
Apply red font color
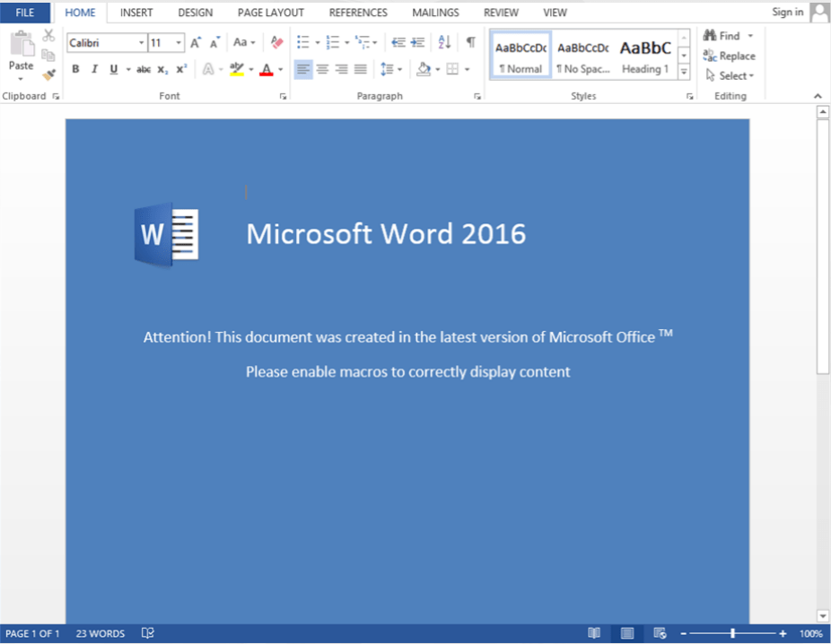coord(266,69)
